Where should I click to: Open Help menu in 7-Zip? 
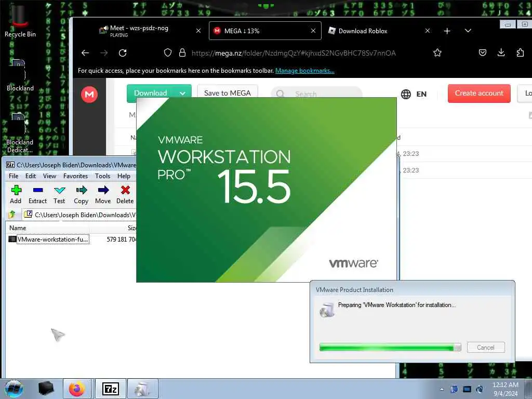124,176
